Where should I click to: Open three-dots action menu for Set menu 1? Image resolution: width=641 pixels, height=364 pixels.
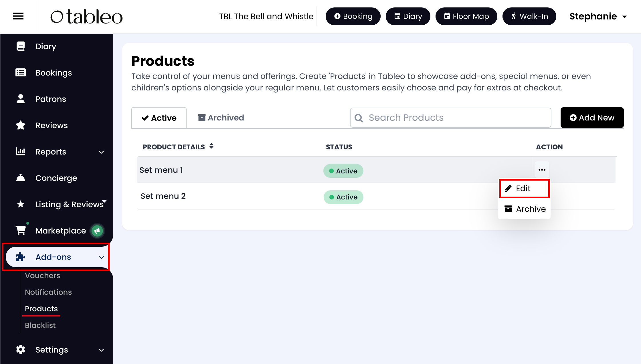pos(542,170)
